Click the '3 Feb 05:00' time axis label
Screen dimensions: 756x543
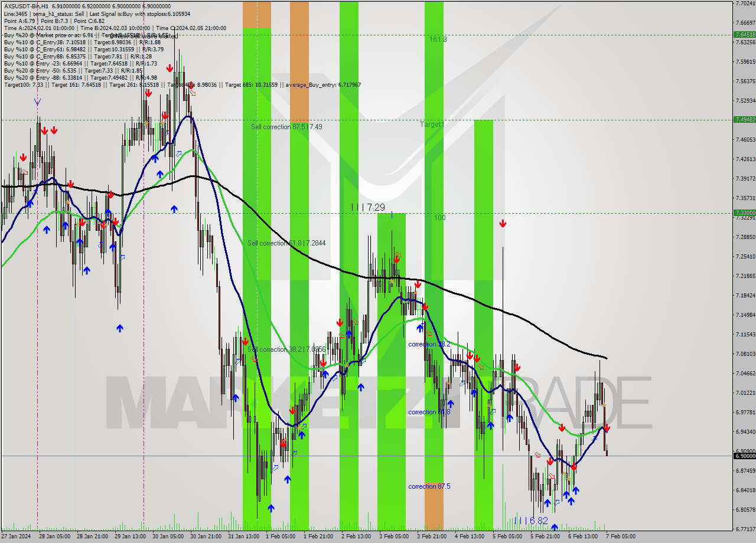[395, 537]
